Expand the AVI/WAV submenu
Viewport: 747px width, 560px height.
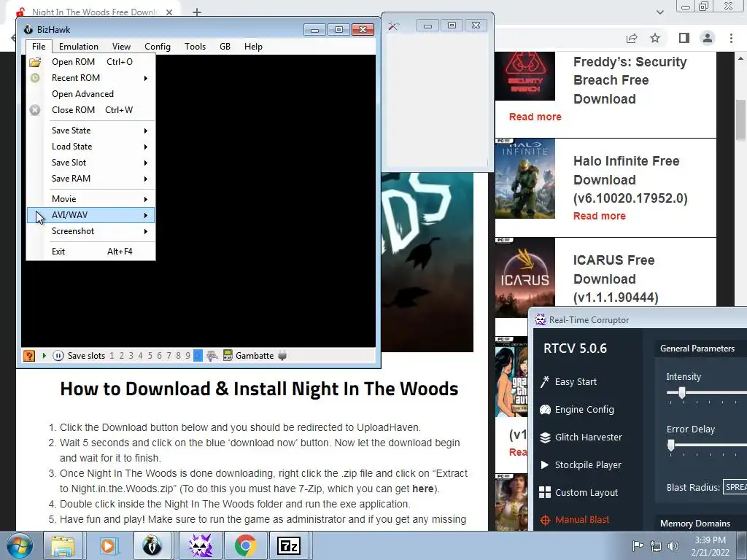[90, 215]
